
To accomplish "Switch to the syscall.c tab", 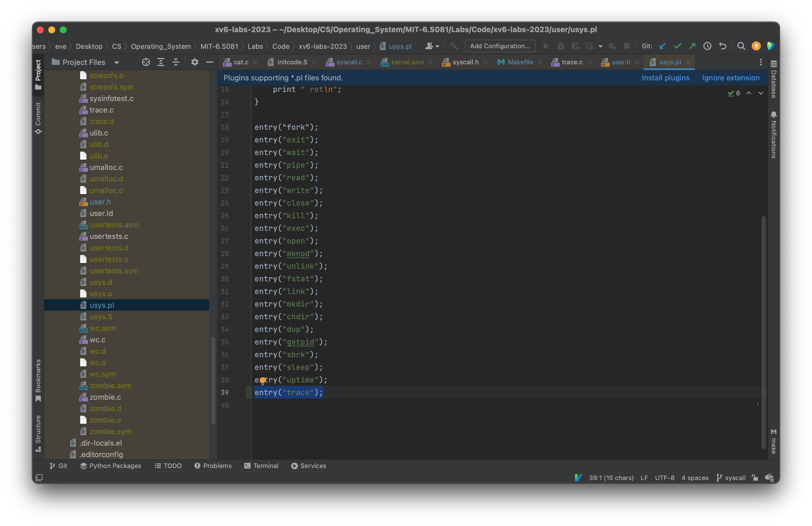I will click(x=349, y=62).
